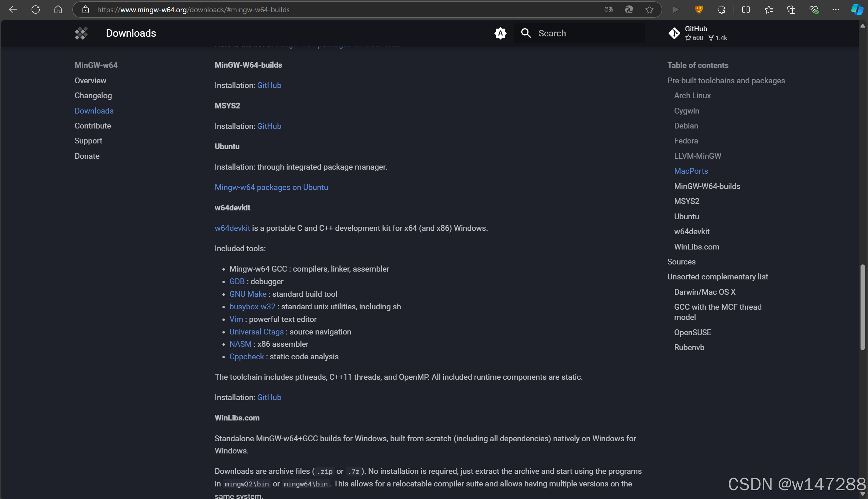
Task: Open browser essentials heart icon
Action: point(814,10)
